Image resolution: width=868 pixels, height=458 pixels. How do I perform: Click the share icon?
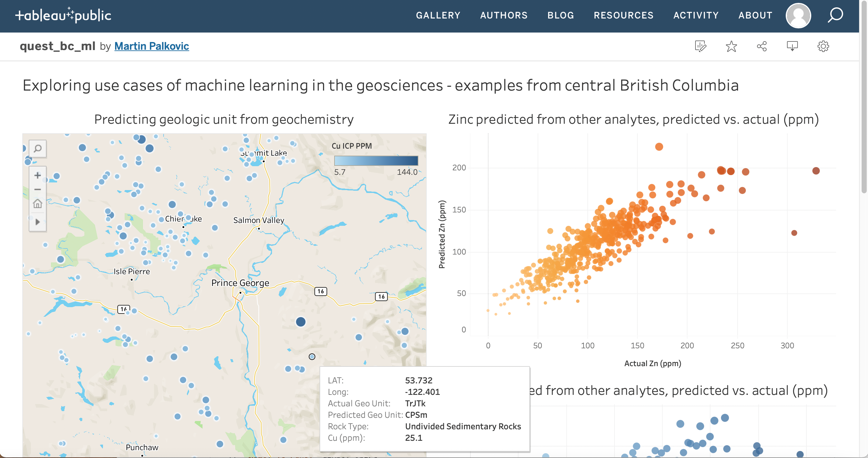pyautogui.click(x=761, y=46)
